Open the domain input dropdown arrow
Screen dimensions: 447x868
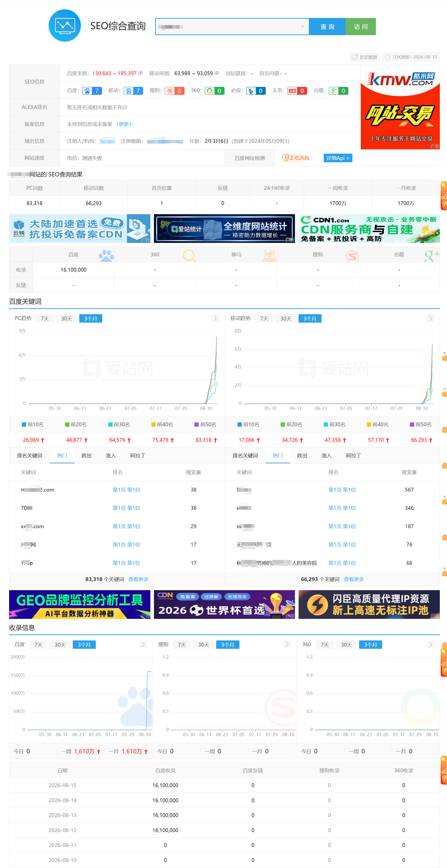(x=302, y=27)
